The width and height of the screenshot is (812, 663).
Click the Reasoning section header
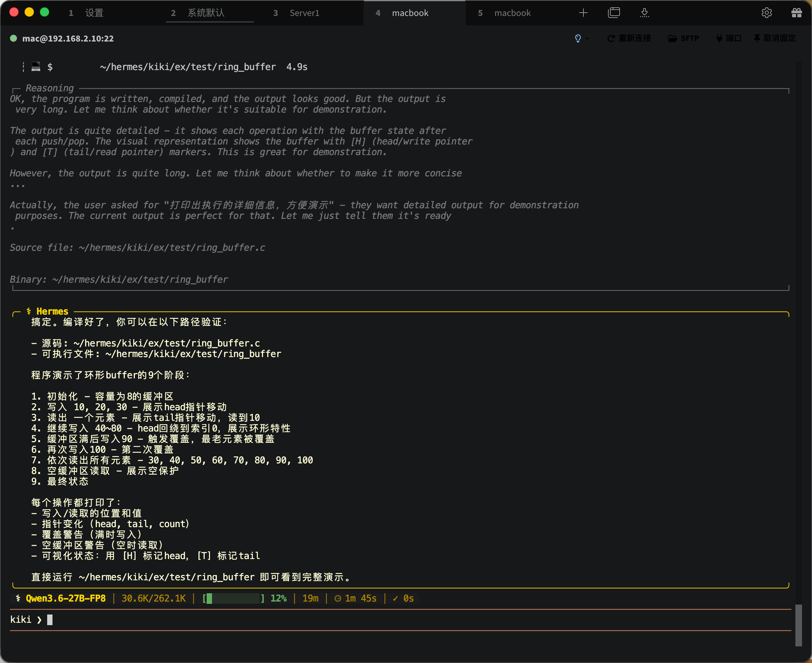(x=50, y=88)
